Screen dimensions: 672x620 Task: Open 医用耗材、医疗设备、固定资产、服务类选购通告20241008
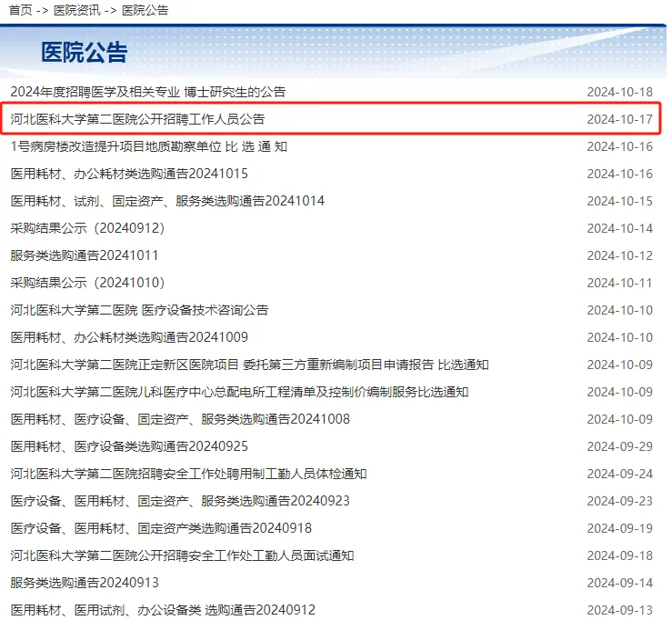tap(180, 419)
